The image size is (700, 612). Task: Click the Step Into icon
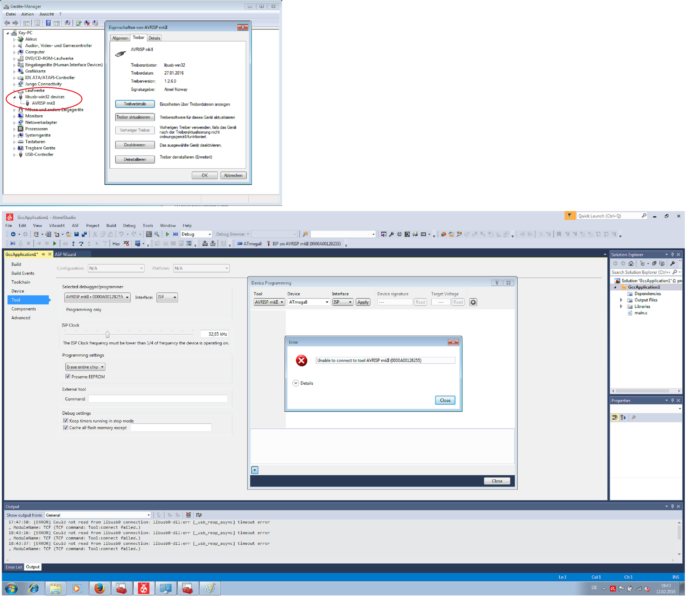[73, 244]
